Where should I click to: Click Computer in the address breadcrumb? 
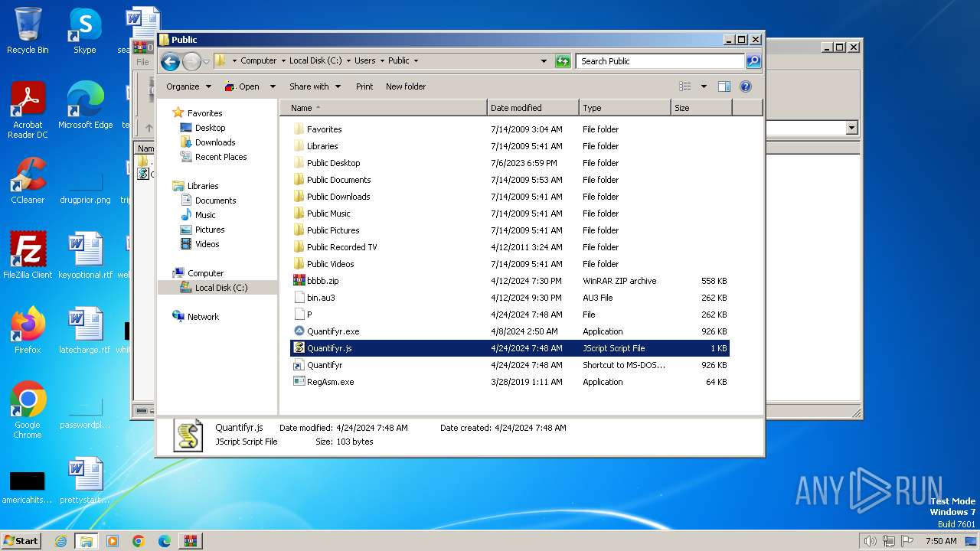[259, 60]
